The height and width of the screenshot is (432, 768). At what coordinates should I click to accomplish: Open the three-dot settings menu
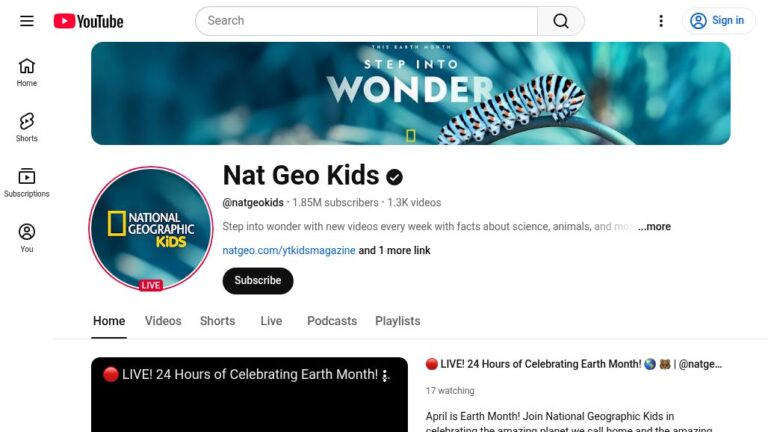(x=661, y=21)
